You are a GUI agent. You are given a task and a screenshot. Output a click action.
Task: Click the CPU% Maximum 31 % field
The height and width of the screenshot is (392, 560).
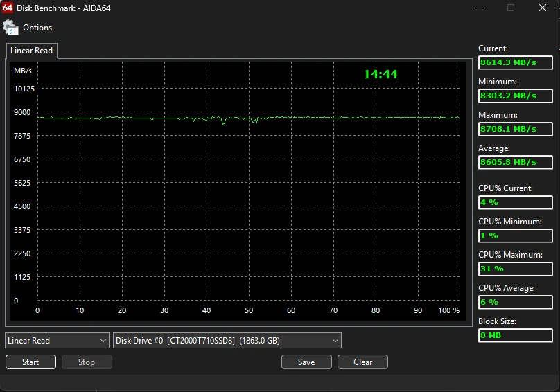click(x=516, y=269)
